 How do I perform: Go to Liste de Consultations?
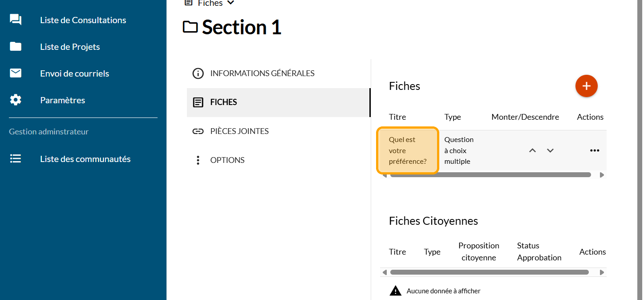coord(83,20)
